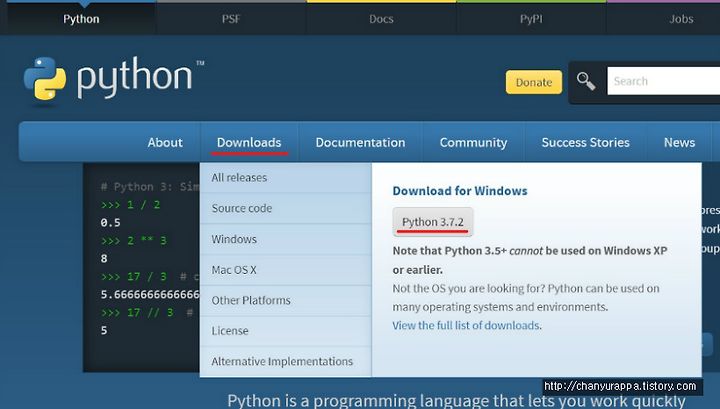The height and width of the screenshot is (409, 720).
Task: Click the Python logo image
Action: click(113, 78)
